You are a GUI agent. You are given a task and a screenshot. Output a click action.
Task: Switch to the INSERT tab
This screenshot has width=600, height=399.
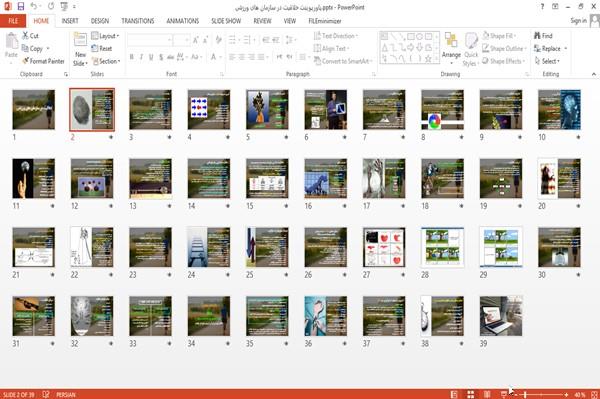pyautogui.click(x=70, y=21)
